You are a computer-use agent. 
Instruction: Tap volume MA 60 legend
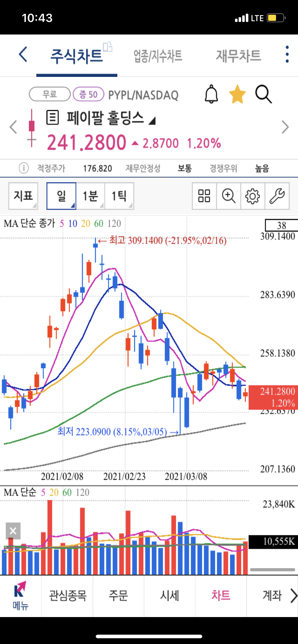[67, 492]
